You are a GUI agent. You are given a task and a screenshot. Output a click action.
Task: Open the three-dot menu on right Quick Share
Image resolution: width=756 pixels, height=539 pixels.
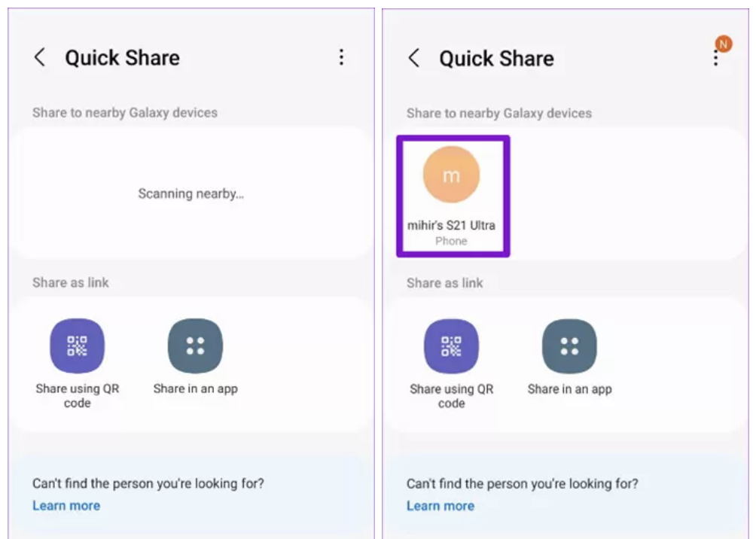point(716,59)
